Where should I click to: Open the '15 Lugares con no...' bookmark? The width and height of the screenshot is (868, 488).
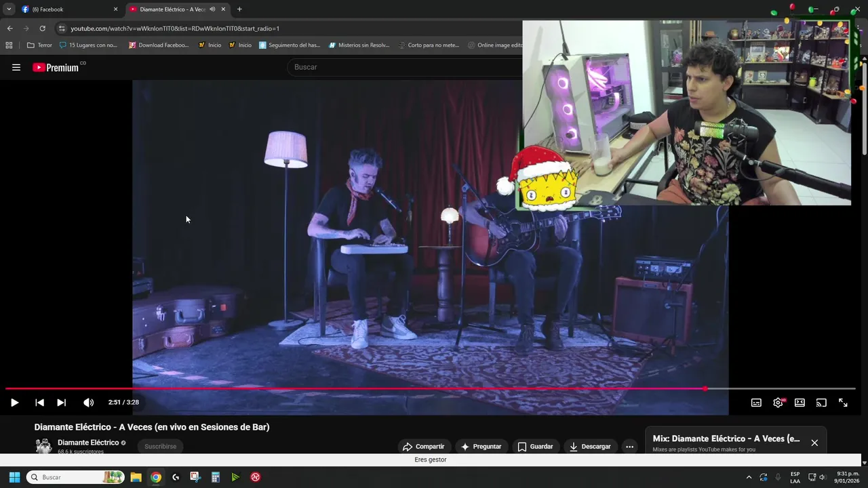tap(88, 45)
